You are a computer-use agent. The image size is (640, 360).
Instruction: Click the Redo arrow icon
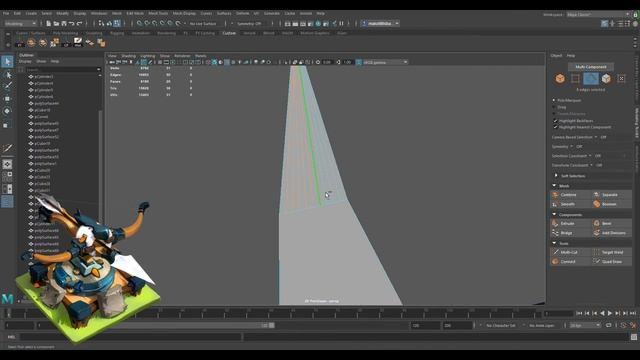pyautogui.click(x=79, y=24)
